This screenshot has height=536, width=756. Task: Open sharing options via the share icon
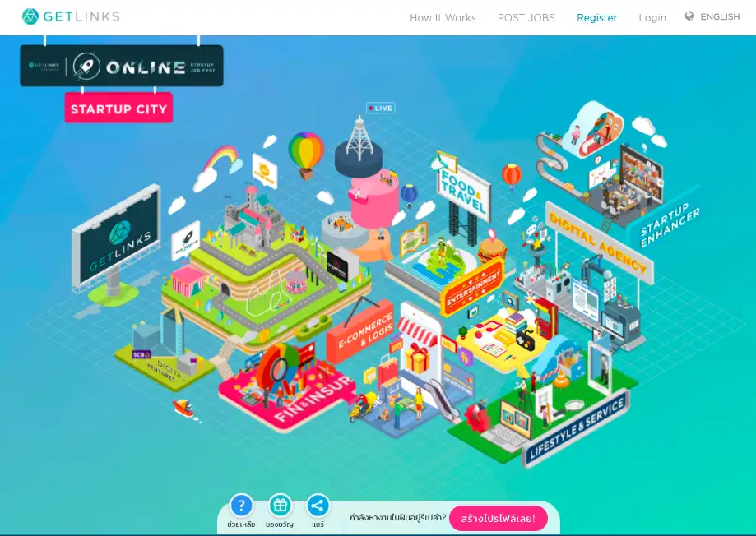tap(317, 506)
